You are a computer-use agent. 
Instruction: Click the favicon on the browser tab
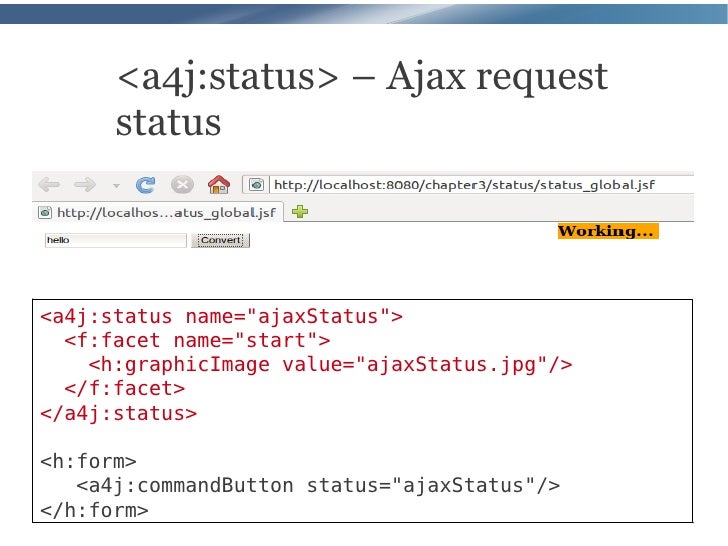[45, 213]
